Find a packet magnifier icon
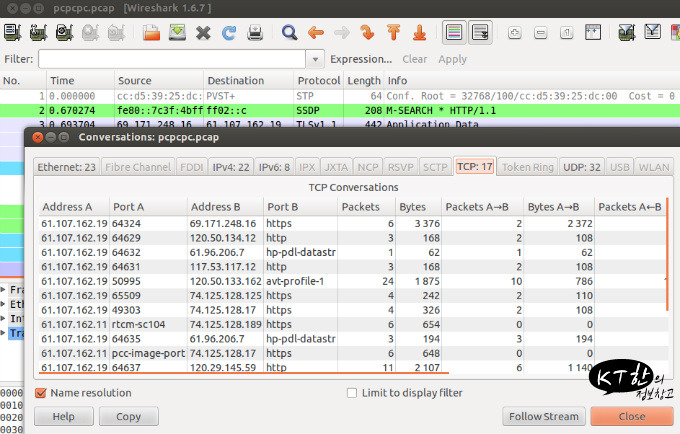Screen dimensions: 680x434 [289, 33]
